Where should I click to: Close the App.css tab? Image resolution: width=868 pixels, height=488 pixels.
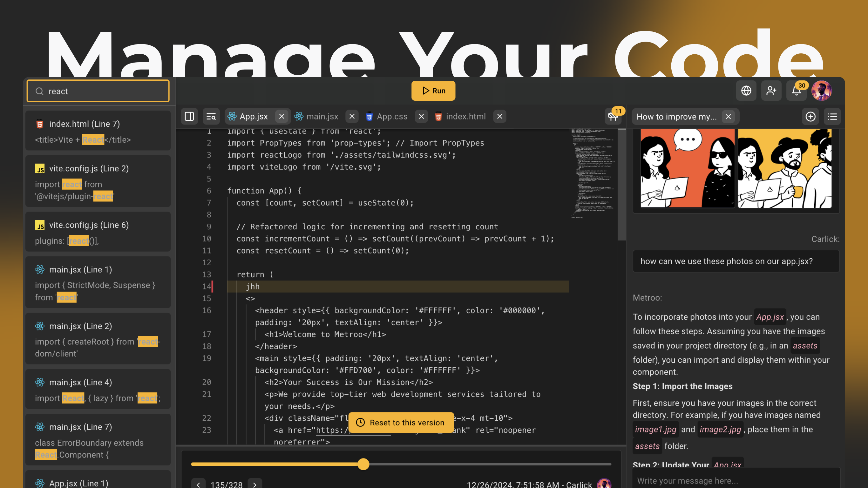pyautogui.click(x=421, y=117)
